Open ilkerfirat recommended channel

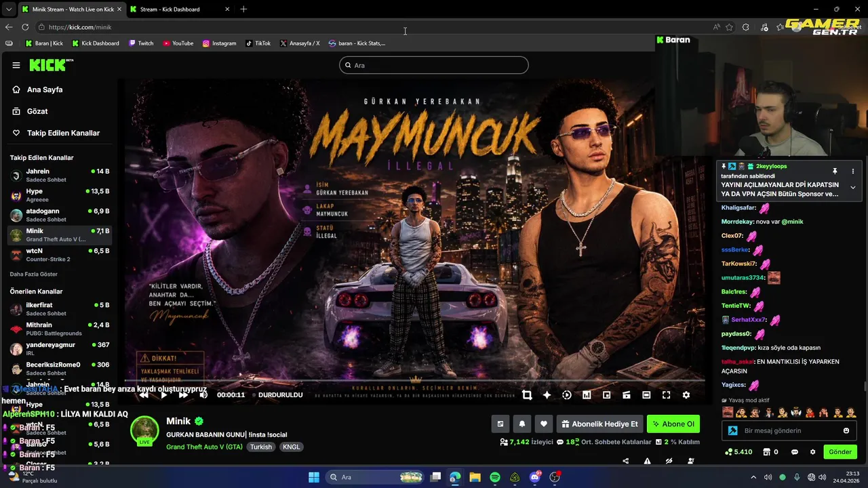(x=60, y=309)
